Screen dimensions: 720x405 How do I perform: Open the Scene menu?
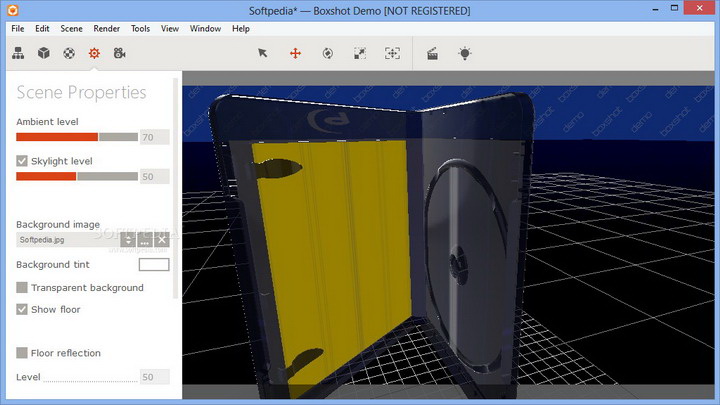click(71, 29)
